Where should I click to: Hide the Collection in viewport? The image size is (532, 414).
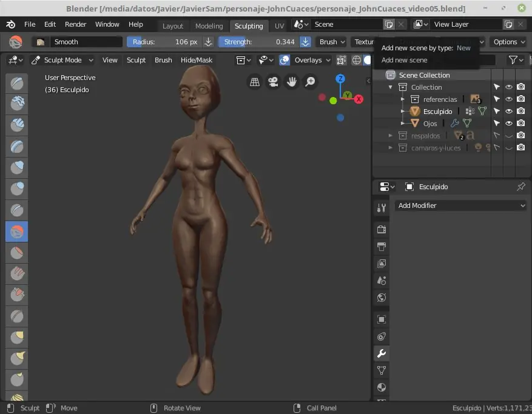click(508, 87)
